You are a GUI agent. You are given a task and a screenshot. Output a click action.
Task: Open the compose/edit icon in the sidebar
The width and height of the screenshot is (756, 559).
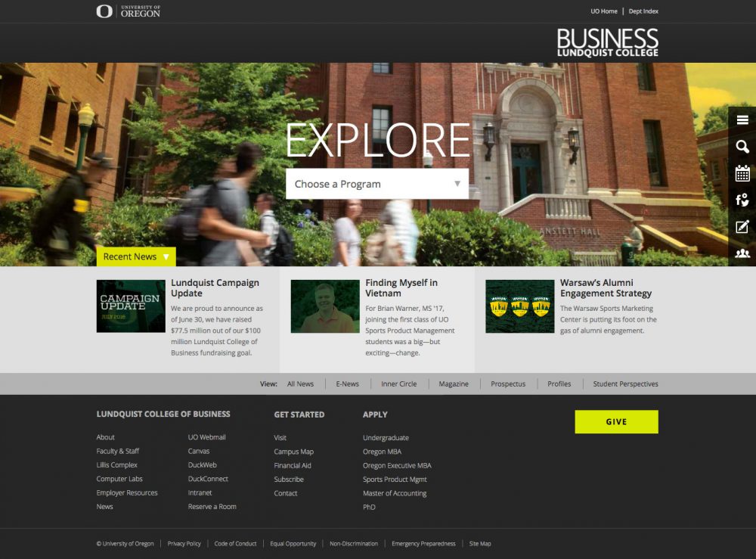[742, 226]
